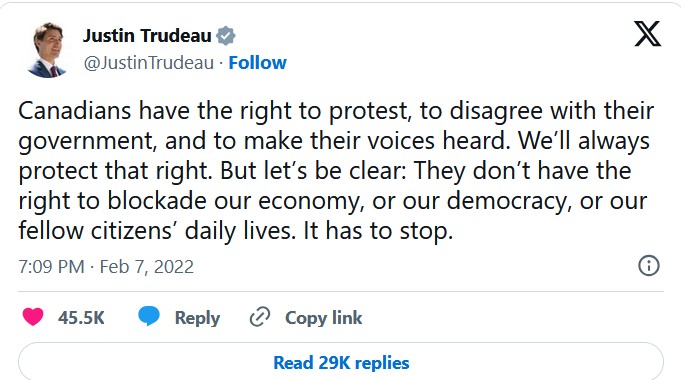This screenshot has width=681, height=380.
Task: Click the chain link copy icon
Action: 260,317
